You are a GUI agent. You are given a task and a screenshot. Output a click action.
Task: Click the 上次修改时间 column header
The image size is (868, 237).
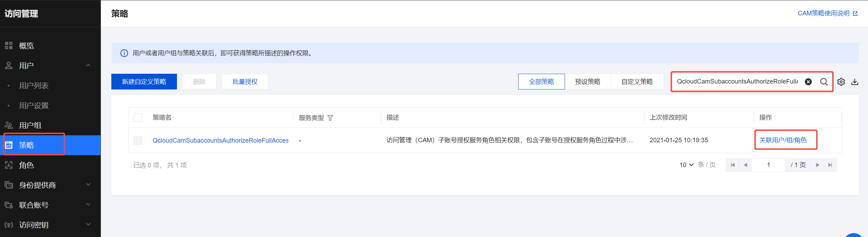[x=668, y=117]
